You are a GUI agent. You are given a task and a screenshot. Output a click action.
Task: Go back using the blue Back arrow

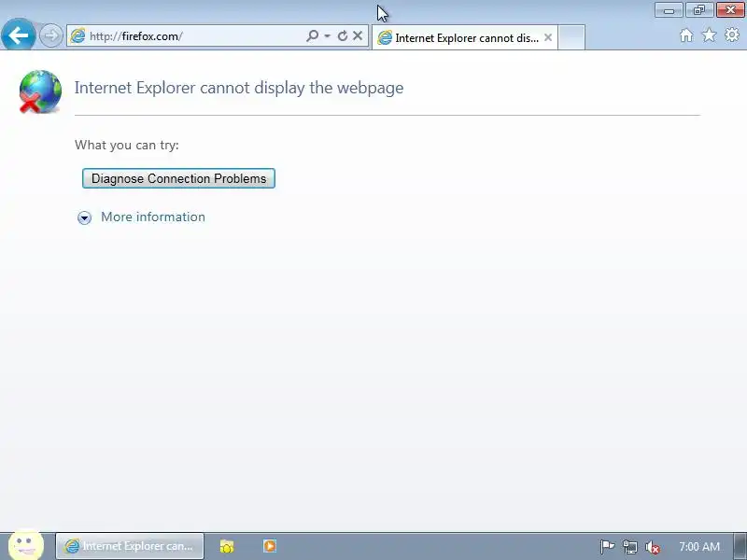pos(18,35)
